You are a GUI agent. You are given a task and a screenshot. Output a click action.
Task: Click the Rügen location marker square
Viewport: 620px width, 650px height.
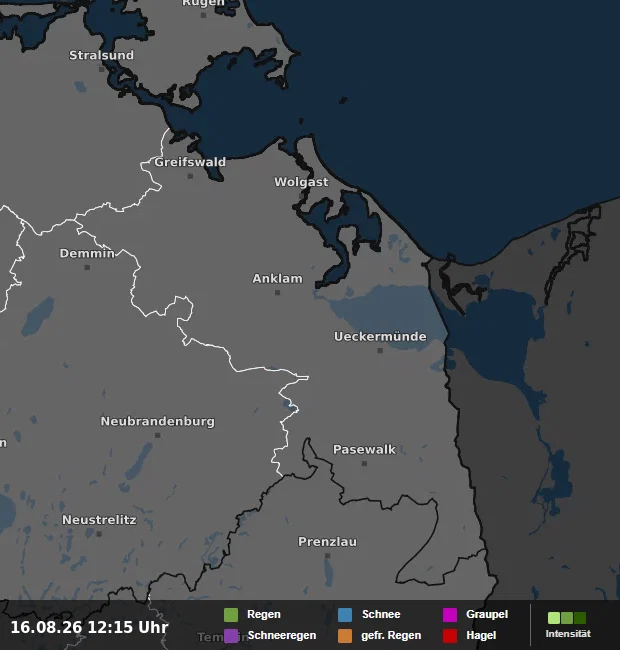click(x=203, y=15)
